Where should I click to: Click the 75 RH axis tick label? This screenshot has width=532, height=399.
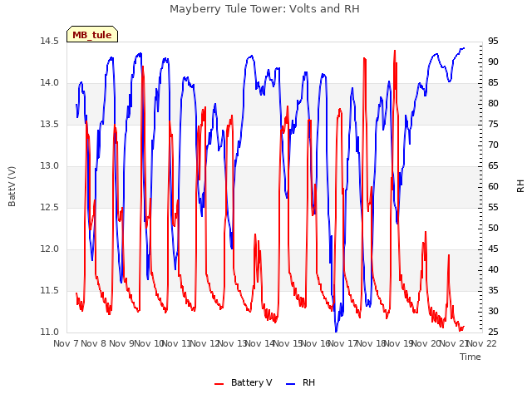point(493,124)
